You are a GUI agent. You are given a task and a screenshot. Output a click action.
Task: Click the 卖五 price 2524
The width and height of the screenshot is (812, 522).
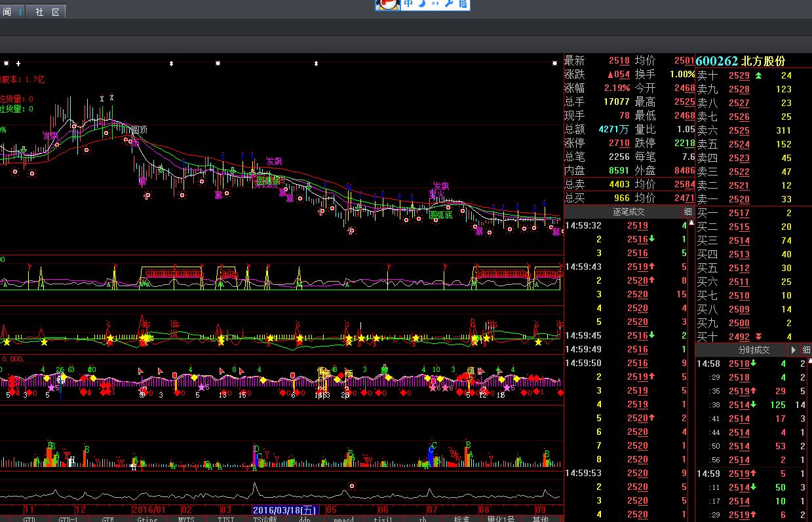coord(739,144)
